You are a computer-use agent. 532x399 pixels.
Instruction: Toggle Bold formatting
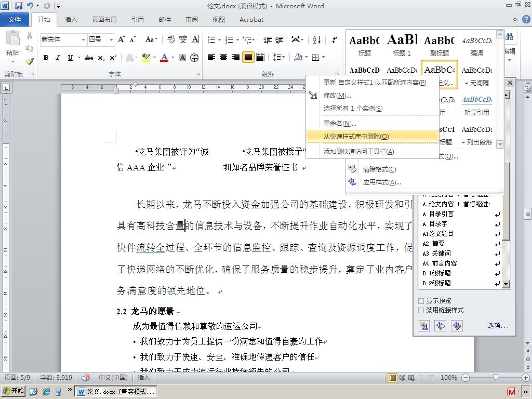tap(46, 58)
